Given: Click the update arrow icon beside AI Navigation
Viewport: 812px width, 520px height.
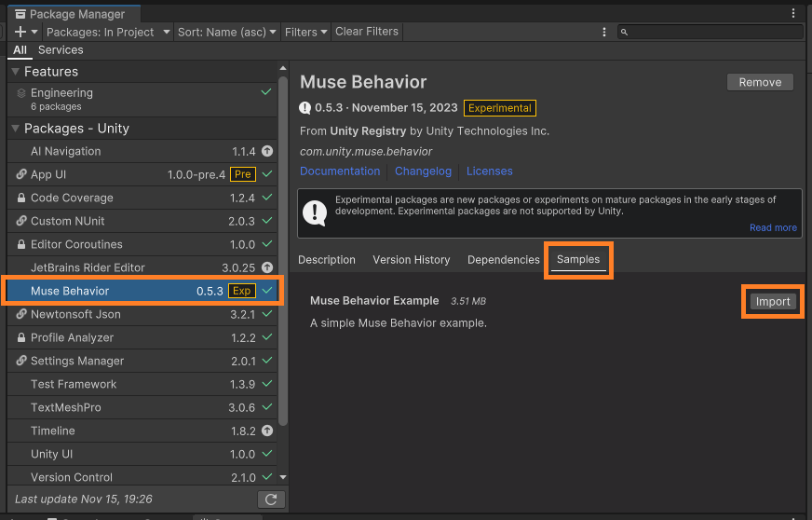Looking at the screenshot, I should tap(267, 151).
